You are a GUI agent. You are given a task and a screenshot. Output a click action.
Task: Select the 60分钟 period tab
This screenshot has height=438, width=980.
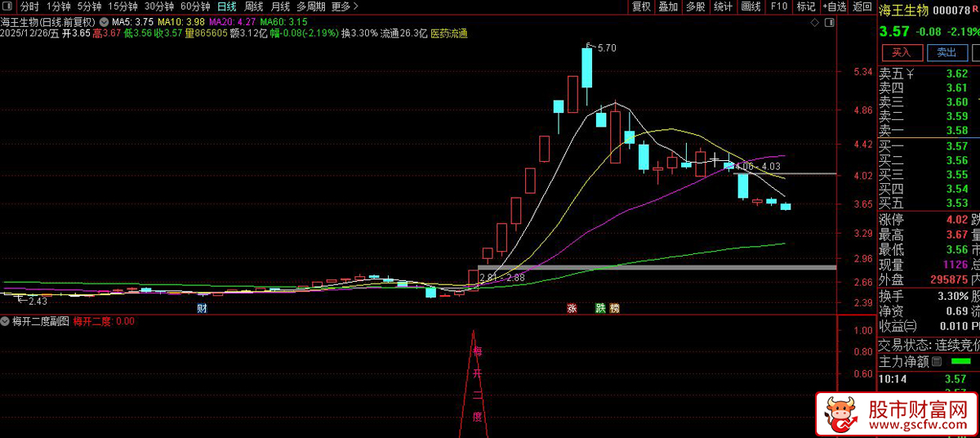[x=196, y=7]
